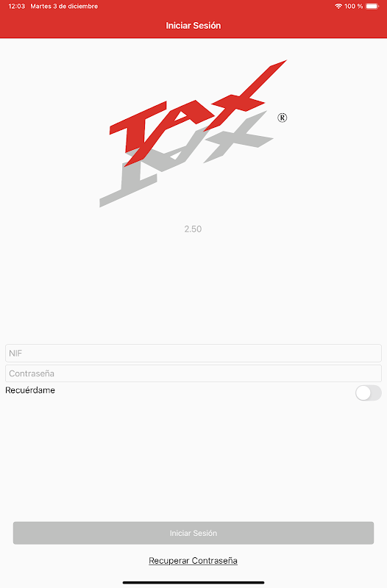
Task: Tap the white knob of Recuérdame switch
Action: [x=363, y=393]
